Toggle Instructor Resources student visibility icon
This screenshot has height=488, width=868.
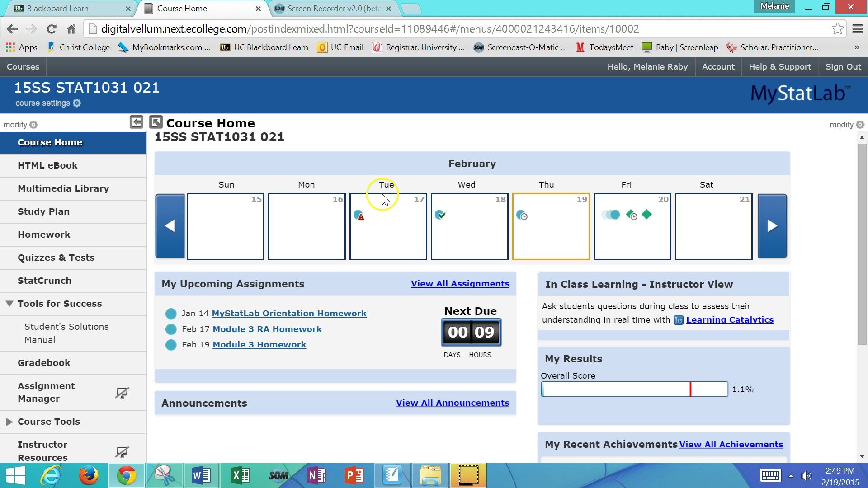[122, 451]
